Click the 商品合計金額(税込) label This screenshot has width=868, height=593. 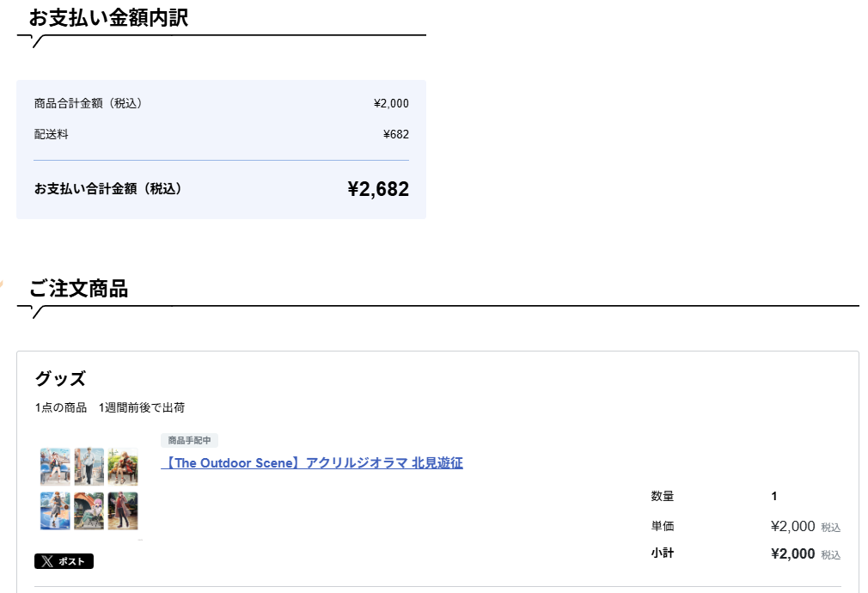(89, 103)
